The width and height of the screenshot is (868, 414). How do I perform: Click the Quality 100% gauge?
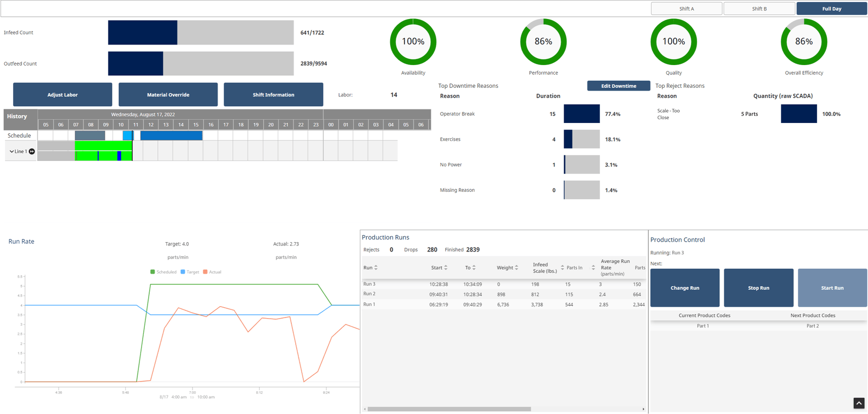pos(673,42)
